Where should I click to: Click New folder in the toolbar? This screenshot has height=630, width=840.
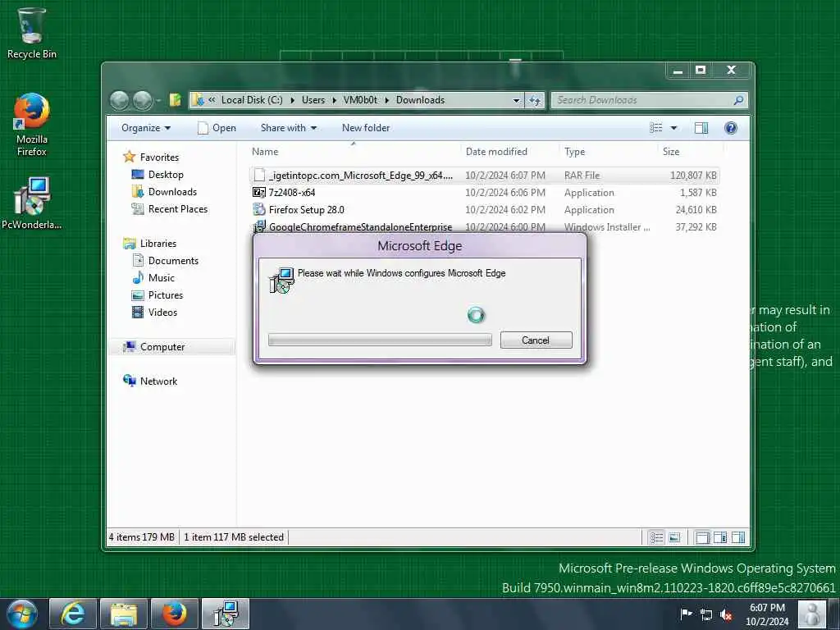[366, 128]
